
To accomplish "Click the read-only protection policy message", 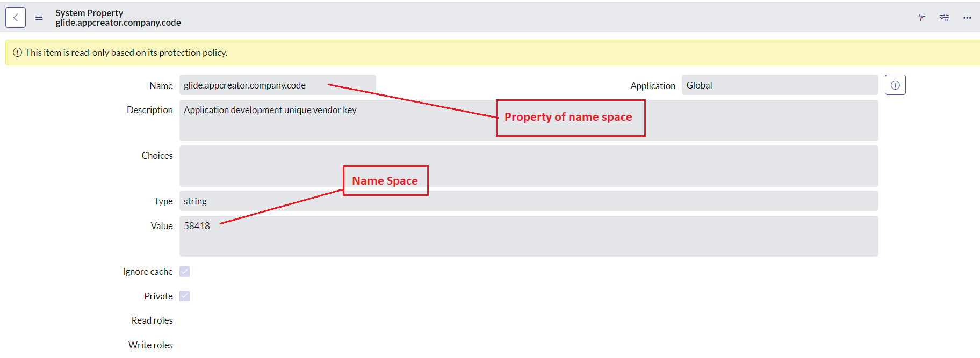I will pos(126,53).
